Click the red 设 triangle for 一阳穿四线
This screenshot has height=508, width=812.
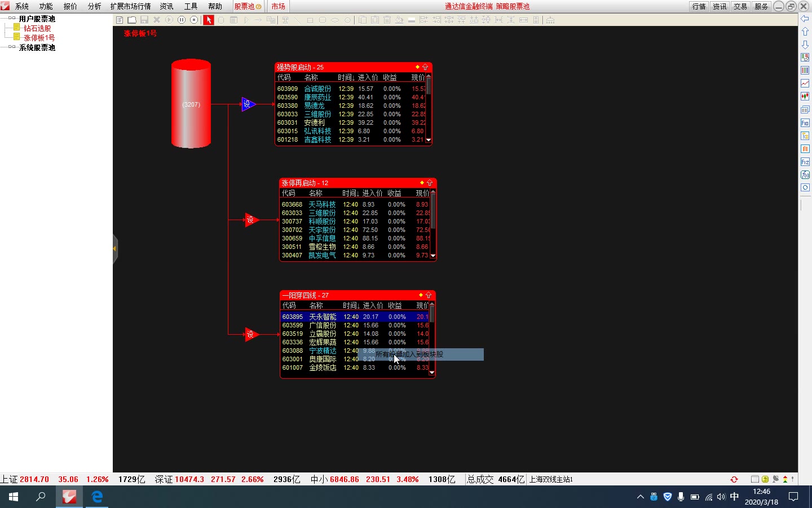pyautogui.click(x=250, y=334)
